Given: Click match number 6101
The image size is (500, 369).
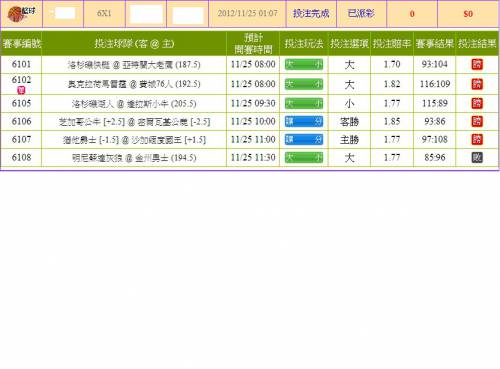Looking at the screenshot, I should coord(21,64).
